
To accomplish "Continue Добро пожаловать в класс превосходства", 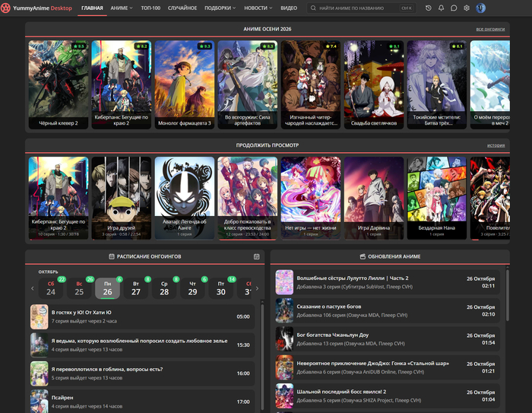I will coord(247,198).
